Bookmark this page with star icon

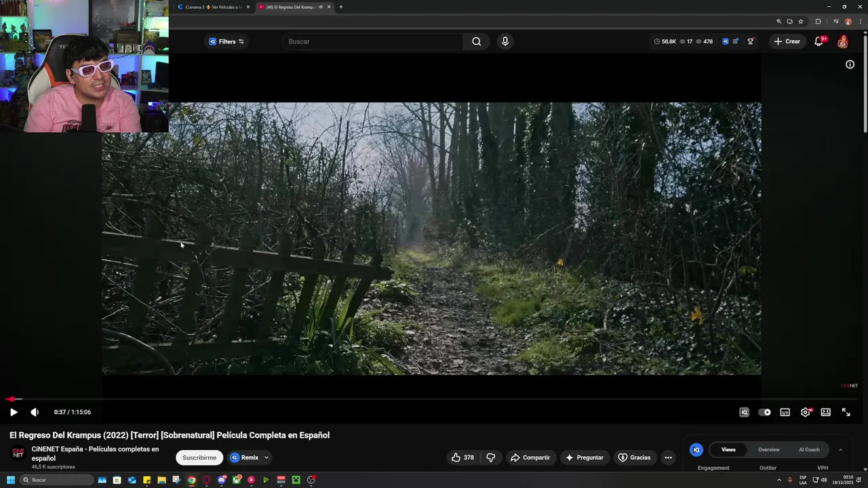coord(801,22)
